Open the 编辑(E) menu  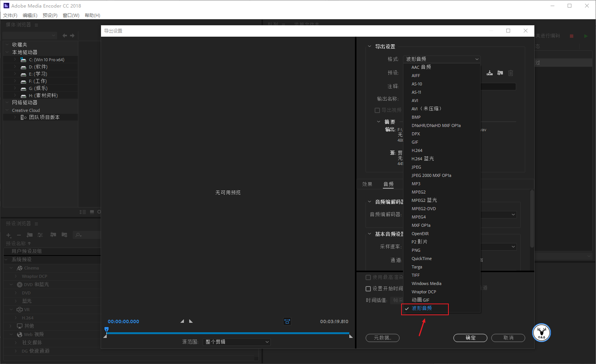pos(30,15)
